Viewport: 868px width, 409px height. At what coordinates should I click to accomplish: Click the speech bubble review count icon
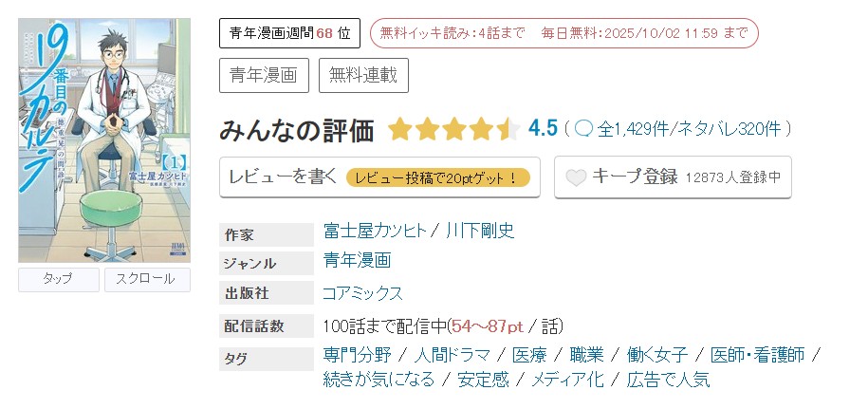583,128
